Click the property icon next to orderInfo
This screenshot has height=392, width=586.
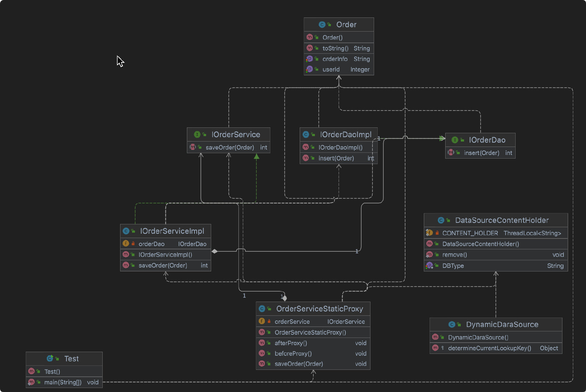click(309, 59)
